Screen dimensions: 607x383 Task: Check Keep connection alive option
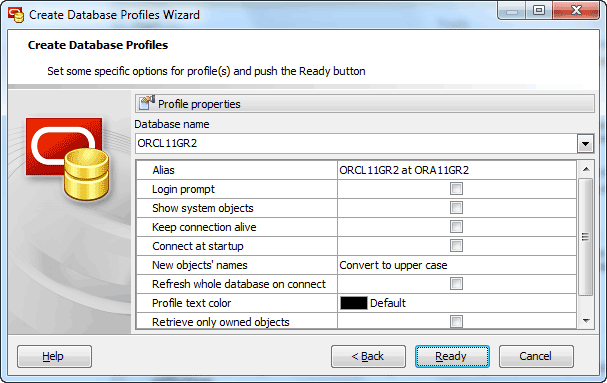[x=456, y=227]
